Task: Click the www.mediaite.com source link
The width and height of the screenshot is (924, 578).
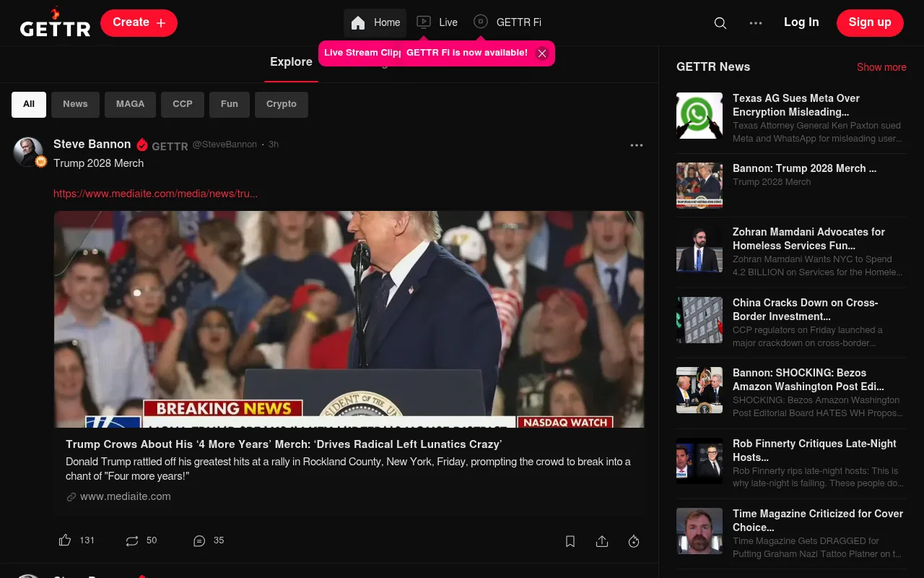Action: pyautogui.click(x=126, y=496)
